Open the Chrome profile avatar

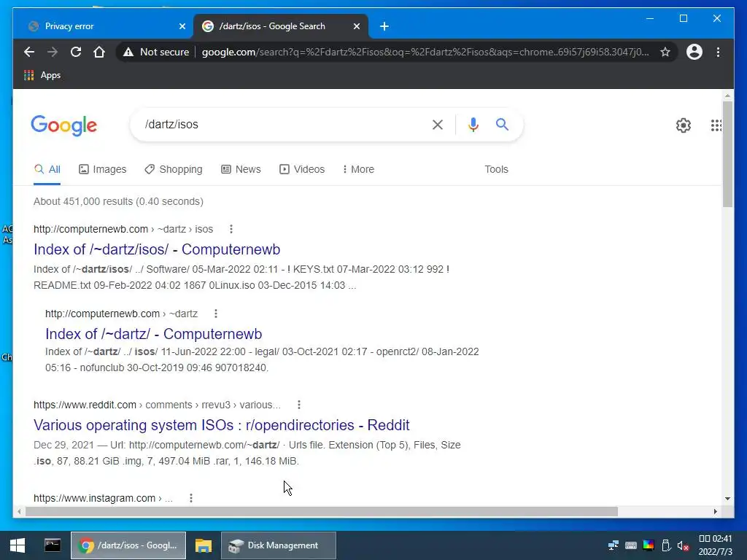tap(694, 52)
